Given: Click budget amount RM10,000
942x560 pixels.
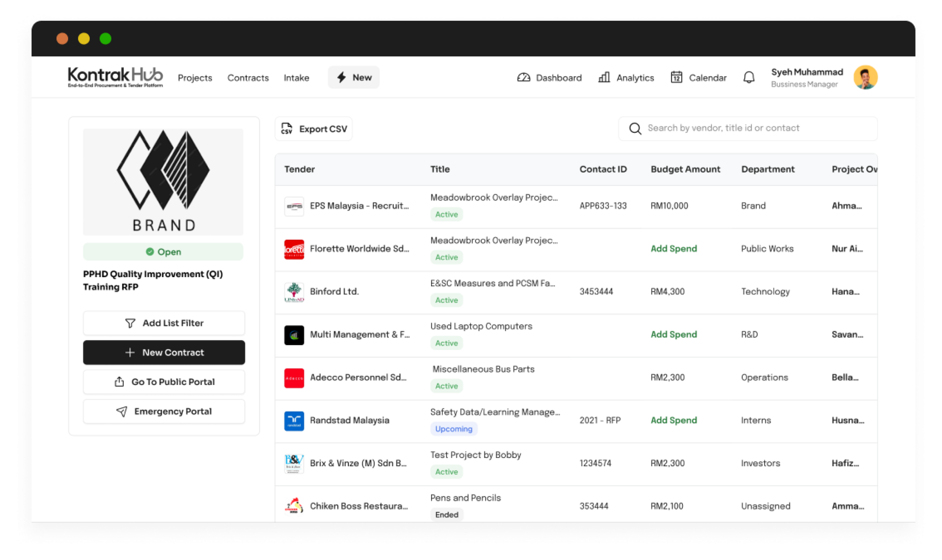Looking at the screenshot, I should pos(669,206).
